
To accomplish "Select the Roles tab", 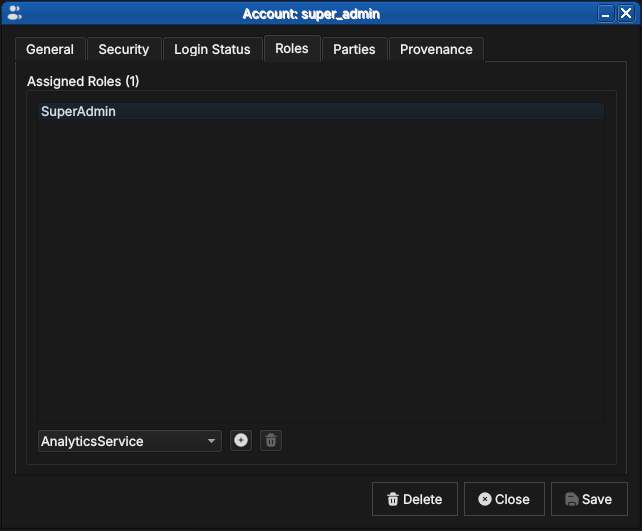I will click(x=292, y=48).
